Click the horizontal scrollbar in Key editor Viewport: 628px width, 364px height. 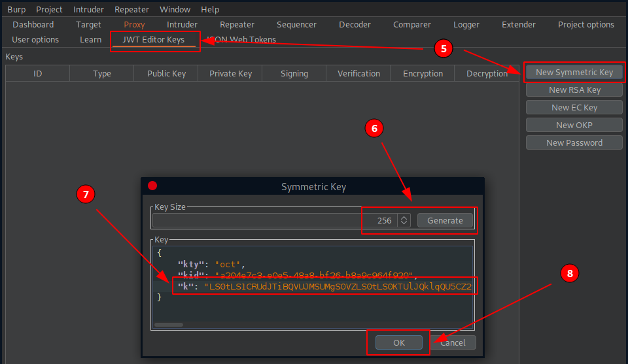click(169, 325)
